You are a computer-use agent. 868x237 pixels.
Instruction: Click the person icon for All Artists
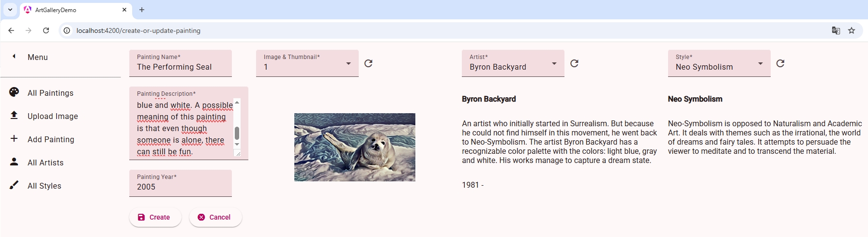[14, 162]
